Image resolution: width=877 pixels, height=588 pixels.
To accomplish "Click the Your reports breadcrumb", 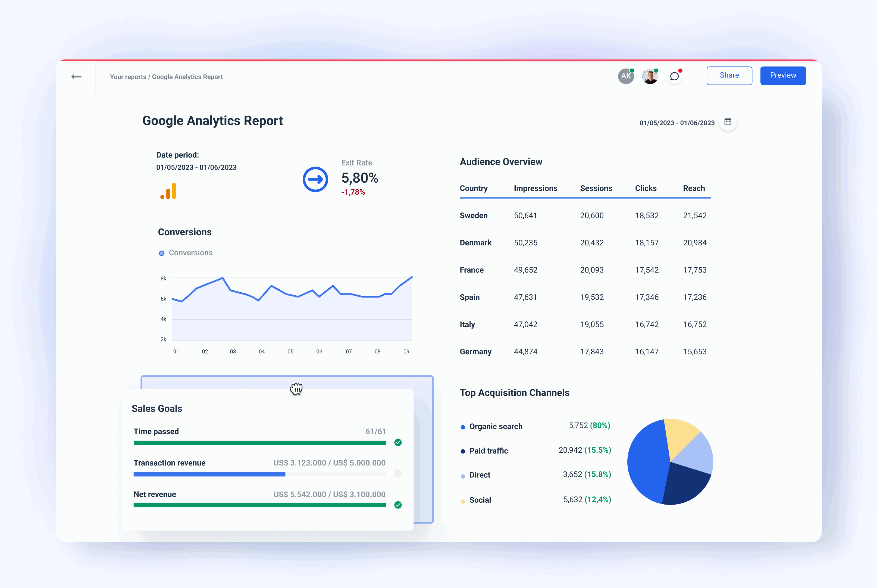I will (x=128, y=77).
